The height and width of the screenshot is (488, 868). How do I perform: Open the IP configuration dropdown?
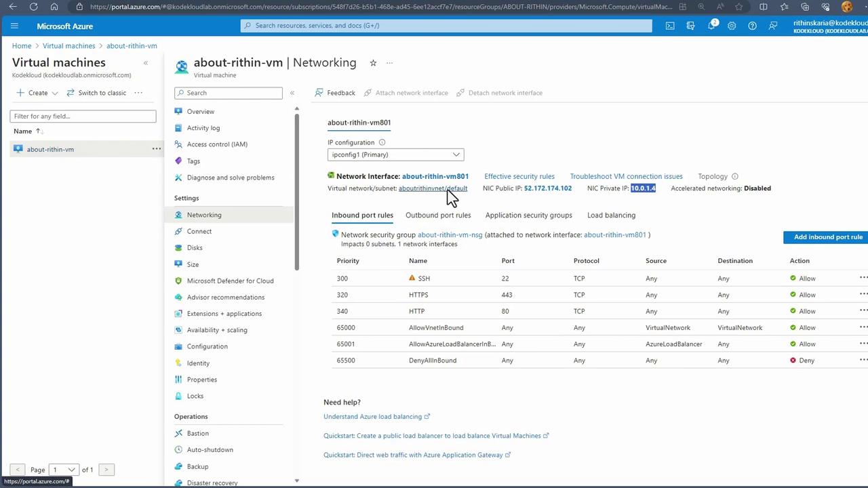[x=395, y=155]
